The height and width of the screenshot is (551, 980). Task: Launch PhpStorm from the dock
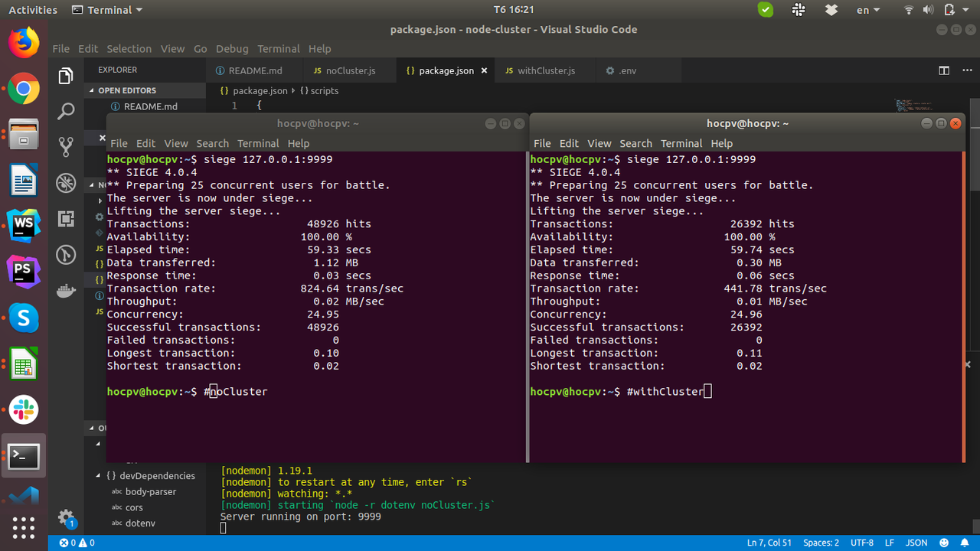[24, 272]
